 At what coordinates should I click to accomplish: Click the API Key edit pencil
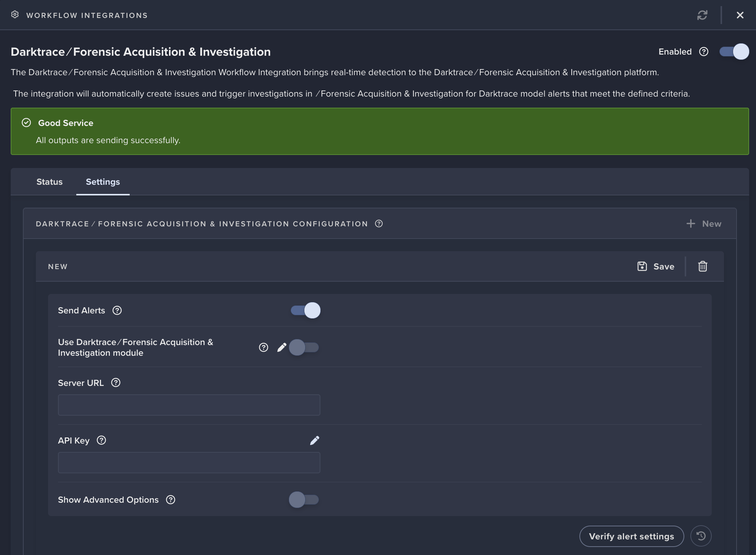[315, 440]
